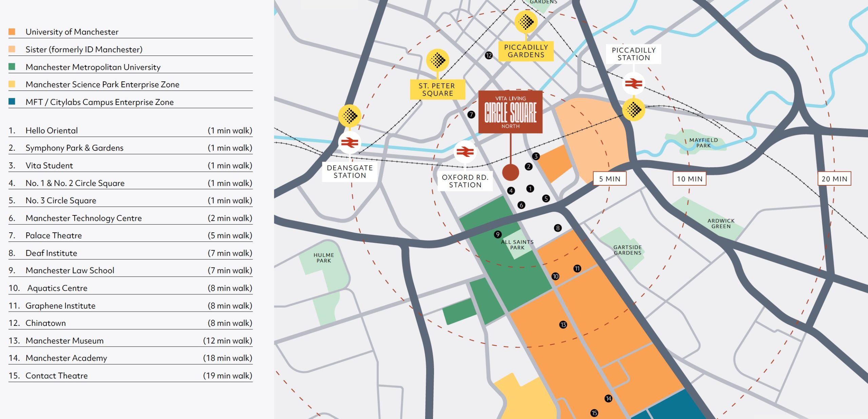Viewport: 868px width, 419px height.
Task: Click 'University of Manchester' legend text
Action: tap(72, 32)
